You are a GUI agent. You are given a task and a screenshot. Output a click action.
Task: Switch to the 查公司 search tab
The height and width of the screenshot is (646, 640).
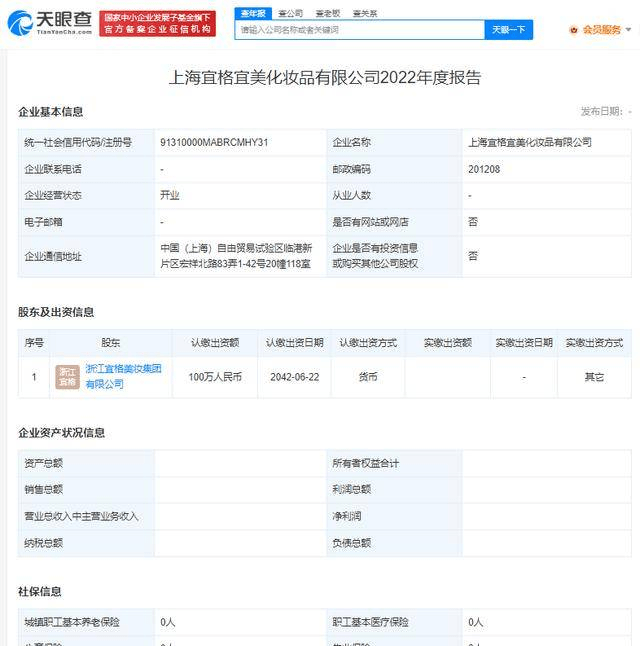[290, 13]
